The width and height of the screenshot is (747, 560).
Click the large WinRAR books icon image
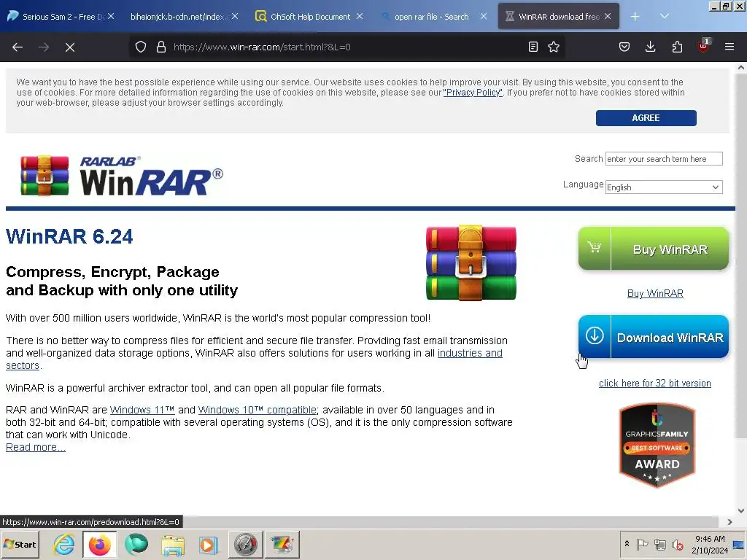(471, 262)
